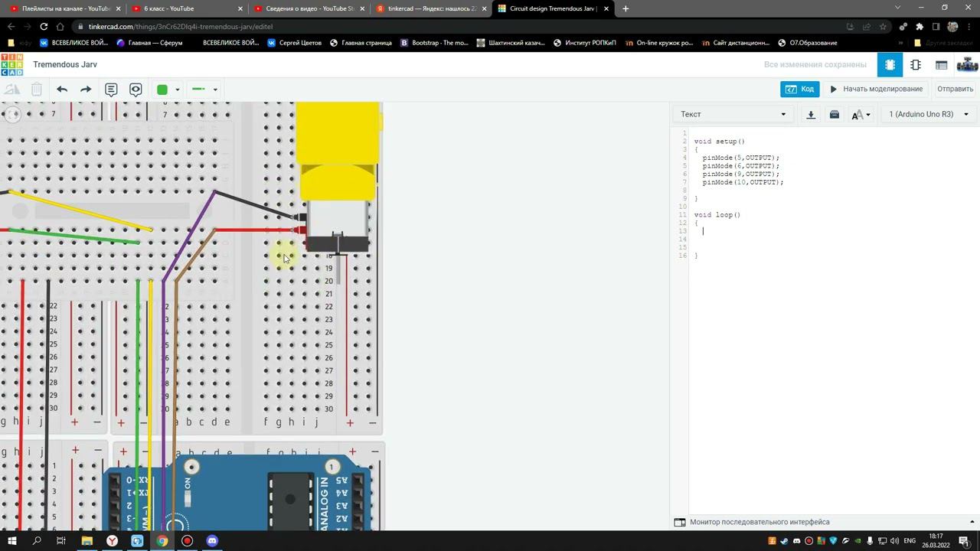980x551 pixels.
Task: Select board dropdown 1 (Arduino Uno R3)
Action: (929, 114)
